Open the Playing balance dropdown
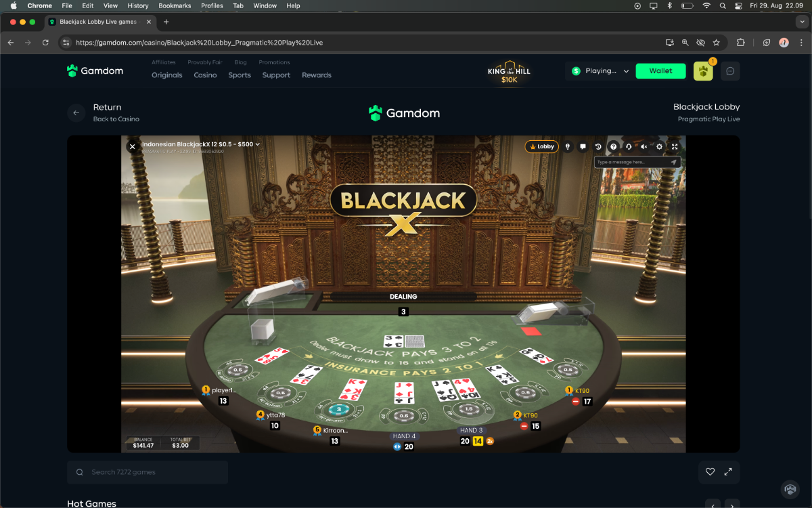Image resolution: width=812 pixels, height=508 pixels. tap(600, 71)
